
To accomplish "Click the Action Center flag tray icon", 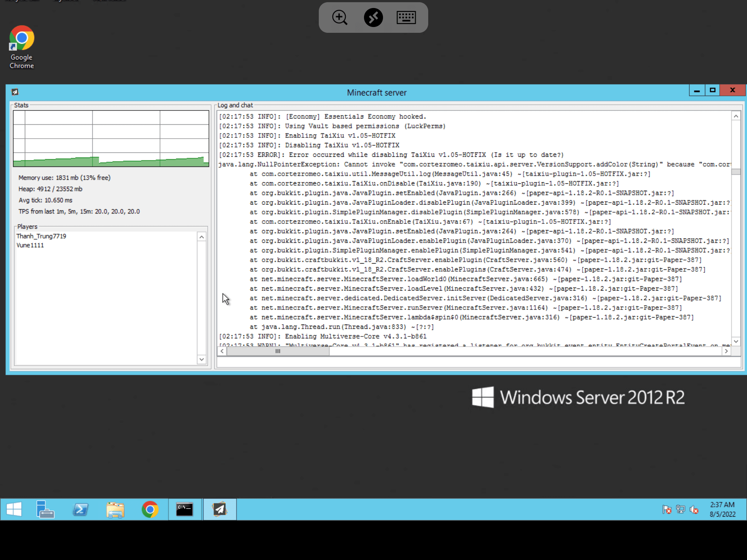I will click(x=667, y=509).
